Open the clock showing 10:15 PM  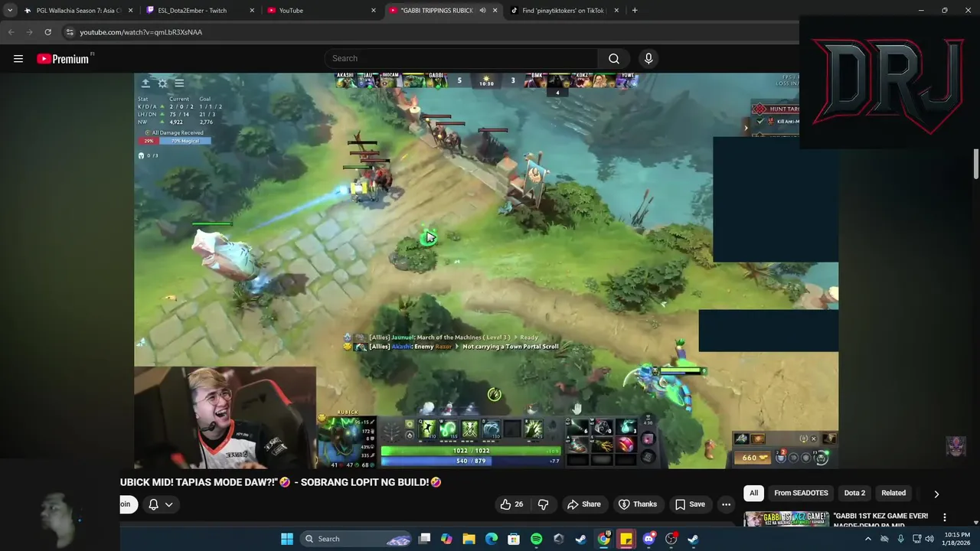pos(957,539)
